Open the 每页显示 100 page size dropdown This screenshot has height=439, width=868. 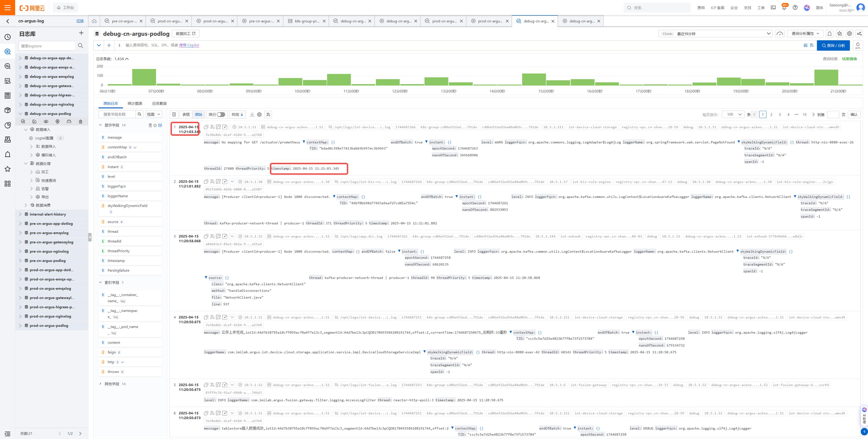click(733, 115)
